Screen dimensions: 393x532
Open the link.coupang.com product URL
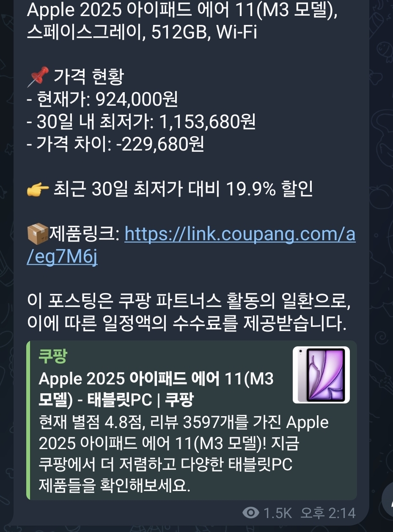190,245
